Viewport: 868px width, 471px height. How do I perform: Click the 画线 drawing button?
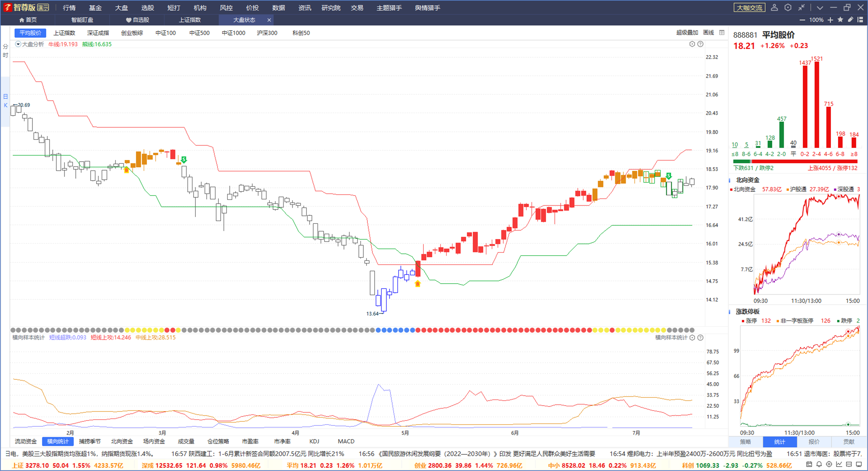click(x=709, y=32)
